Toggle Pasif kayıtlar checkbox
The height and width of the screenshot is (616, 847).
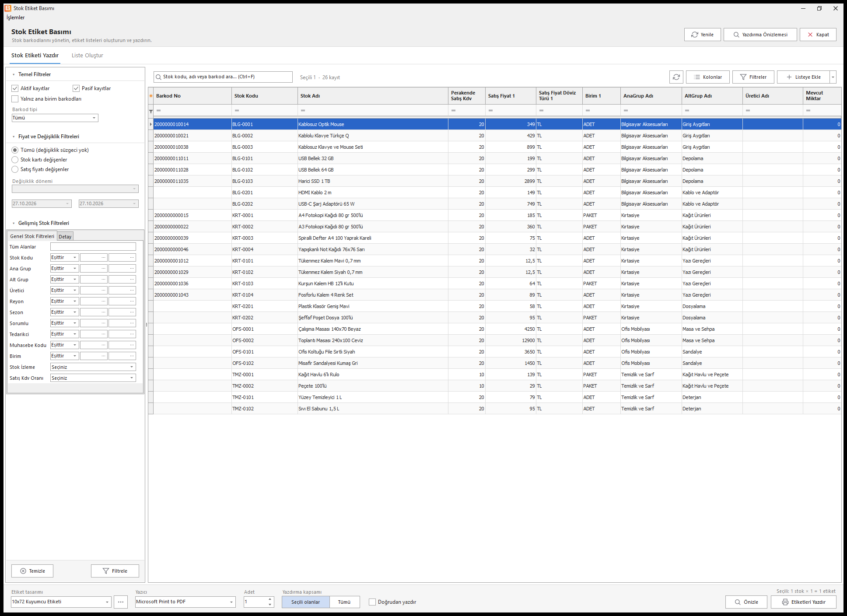(x=76, y=88)
